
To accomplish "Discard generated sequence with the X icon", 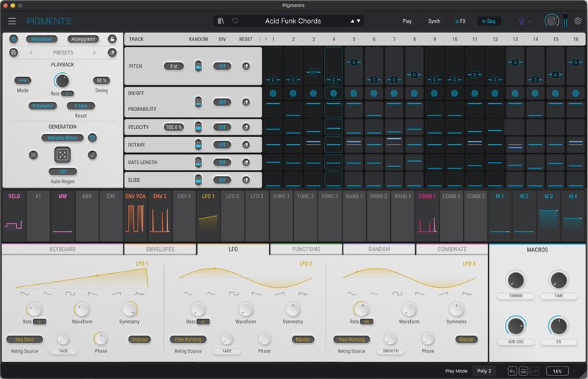I will click(x=33, y=155).
